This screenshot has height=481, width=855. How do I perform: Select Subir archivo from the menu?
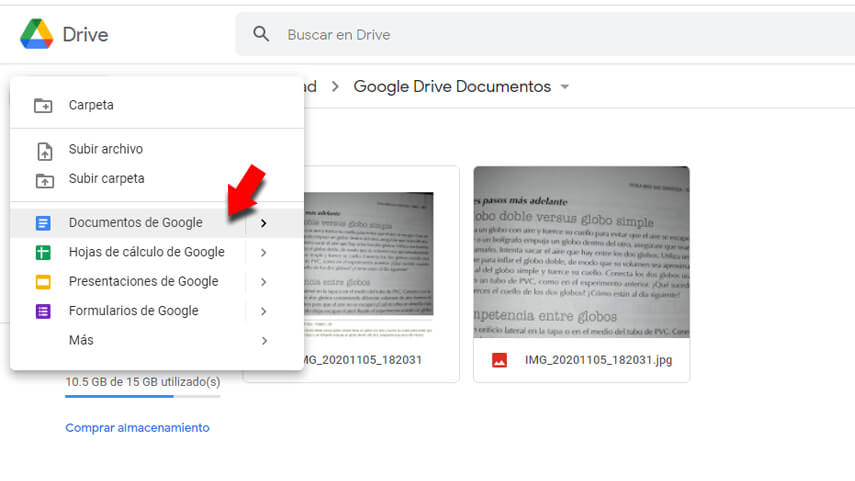(x=105, y=149)
